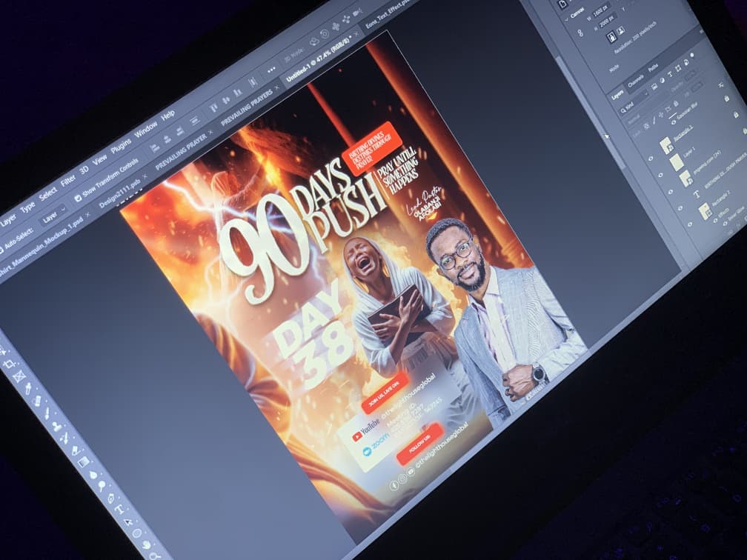Select the Clone Stamp tool
Viewport: 747px width, 560px height.
pyautogui.click(x=56, y=427)
